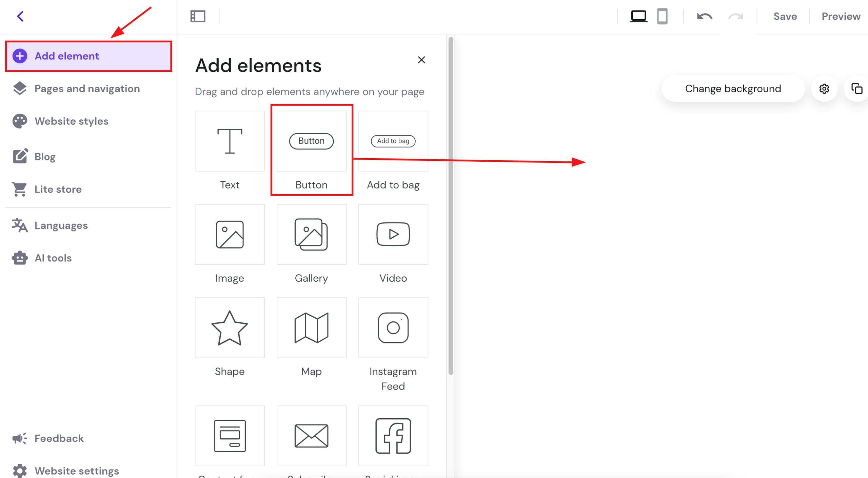Image resolution: width=868 pixels, height=478 pixels.
Task: Select the Button element tile
Action: (x=311, y=141)
